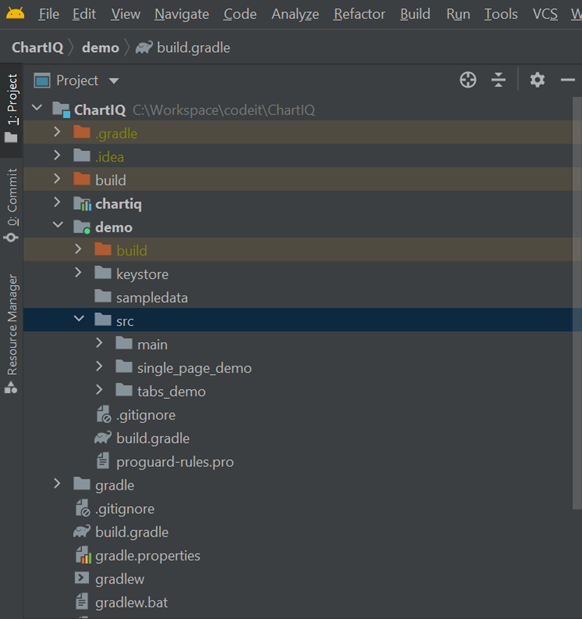Open Project panel settings gear
Image resolution: width=582 pixels, height=619 pixels.
point(537,80)
